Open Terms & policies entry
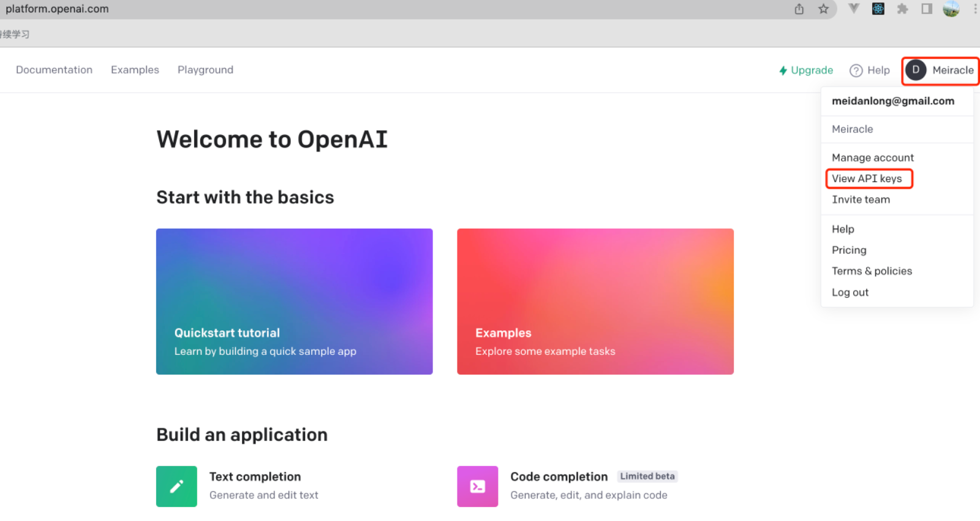The height and width of the screenshot is (521, 980). (872, 271)
